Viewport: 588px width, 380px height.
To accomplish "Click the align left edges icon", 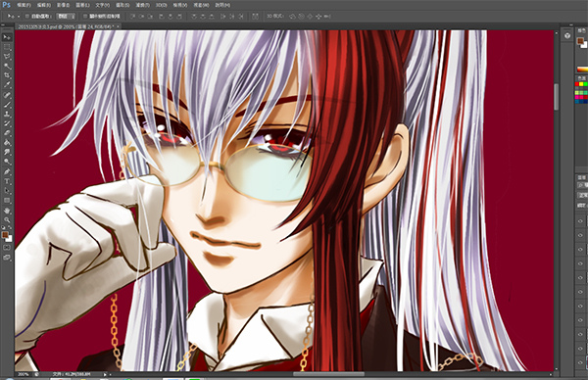I will pyautogui.click(x=162, y=16).
